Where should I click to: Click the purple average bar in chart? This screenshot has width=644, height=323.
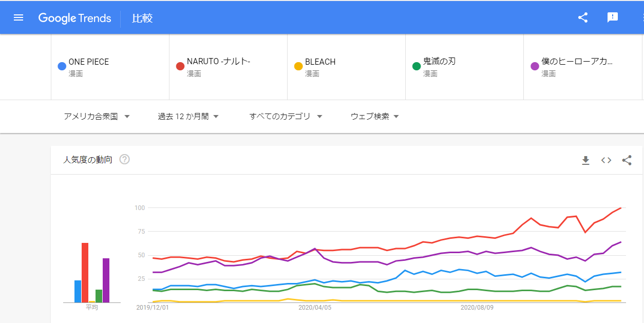click(x=106, y=280)
